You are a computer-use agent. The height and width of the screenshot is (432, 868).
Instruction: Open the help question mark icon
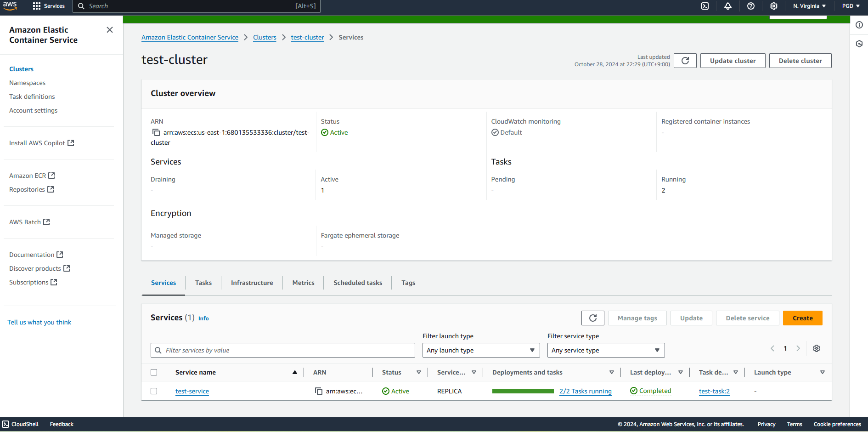coord(751,6)
